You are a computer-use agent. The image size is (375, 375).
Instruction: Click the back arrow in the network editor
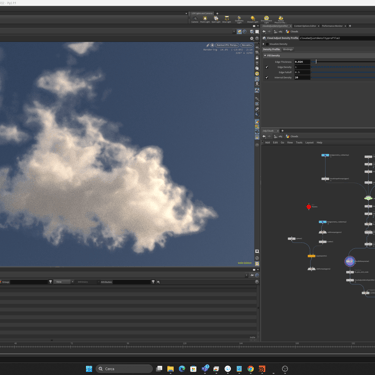[x=264, y=136]
